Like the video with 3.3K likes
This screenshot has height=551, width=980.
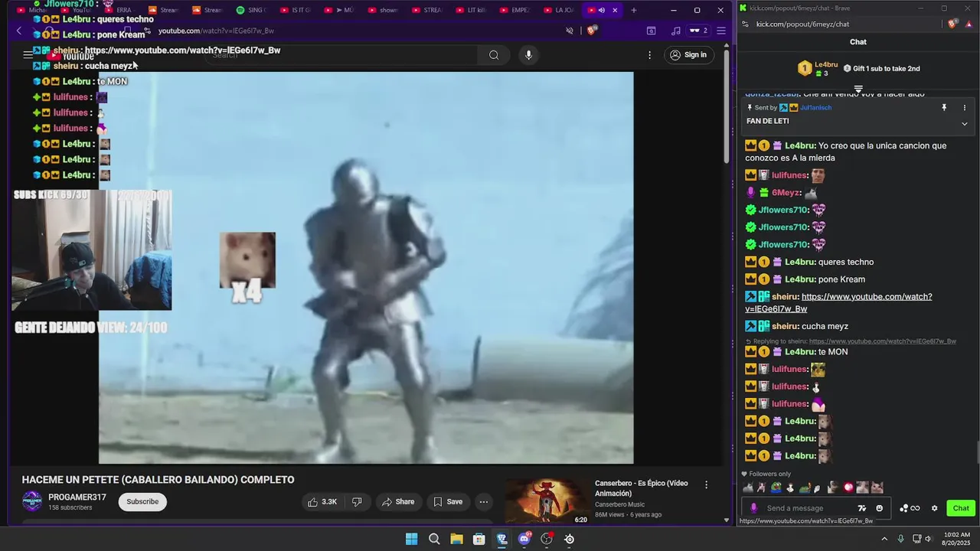pyautogui.click(x=322, y=502)
